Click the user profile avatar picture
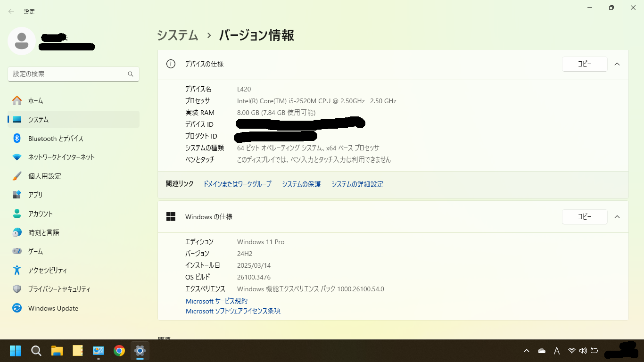 point(22,41)
